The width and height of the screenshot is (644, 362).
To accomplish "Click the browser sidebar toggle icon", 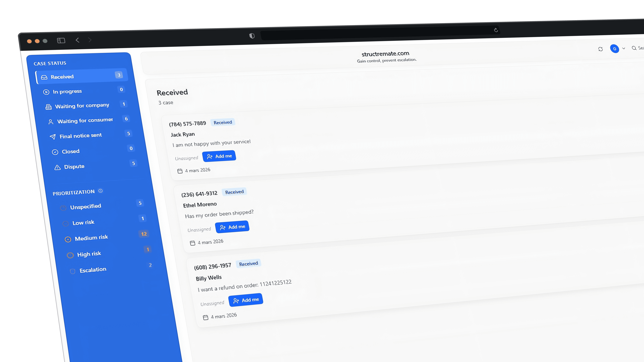I will click(x=61, y=40).
